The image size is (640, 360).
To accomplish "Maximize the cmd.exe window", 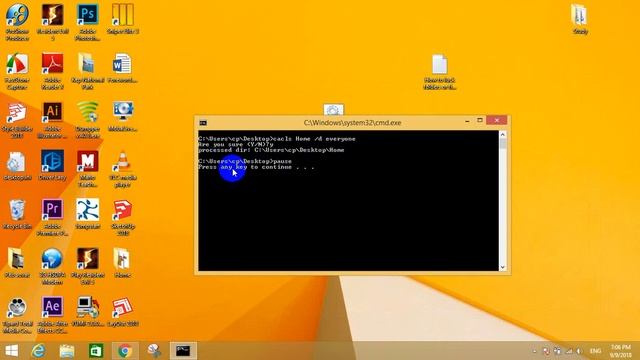I will (480, 120).
